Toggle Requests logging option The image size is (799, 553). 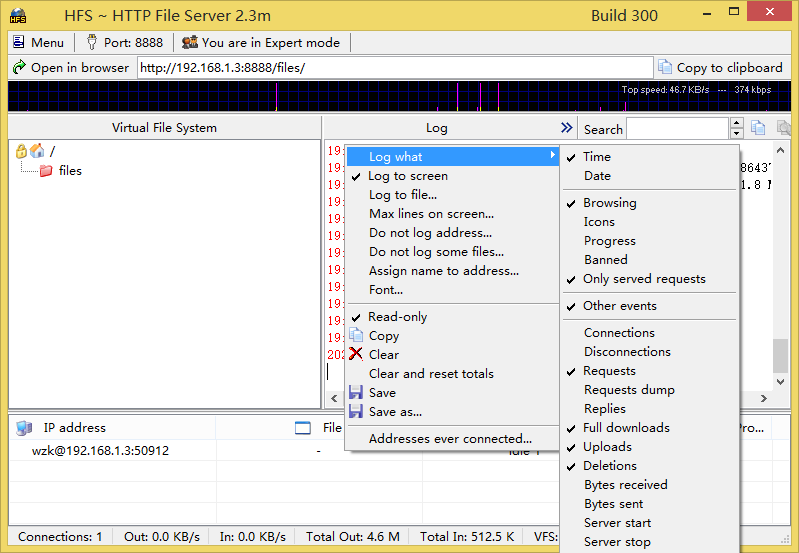[x=650, y=371]
